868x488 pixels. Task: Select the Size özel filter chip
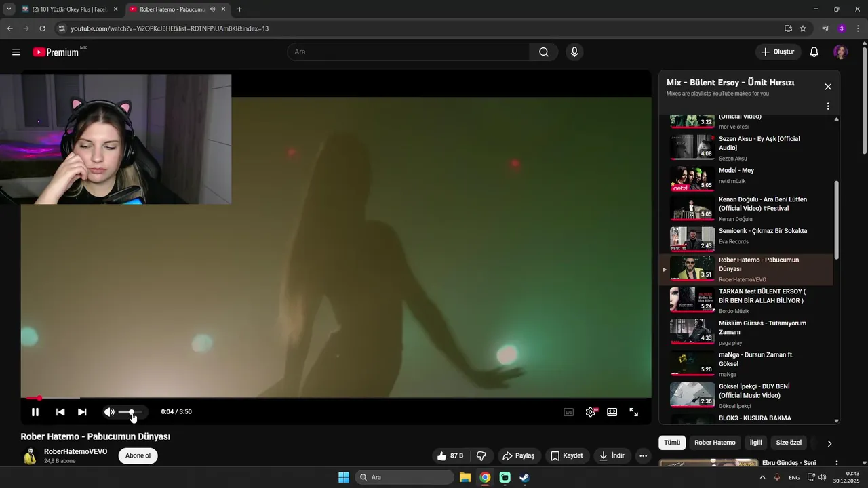(x=789, y=443)
